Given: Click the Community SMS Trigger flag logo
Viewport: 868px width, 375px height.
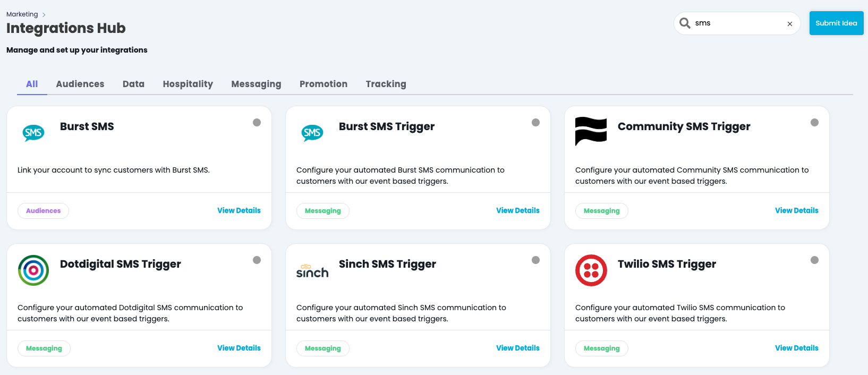Looking at the screenshot, I should pyautogui.click(x=591, y=131).
